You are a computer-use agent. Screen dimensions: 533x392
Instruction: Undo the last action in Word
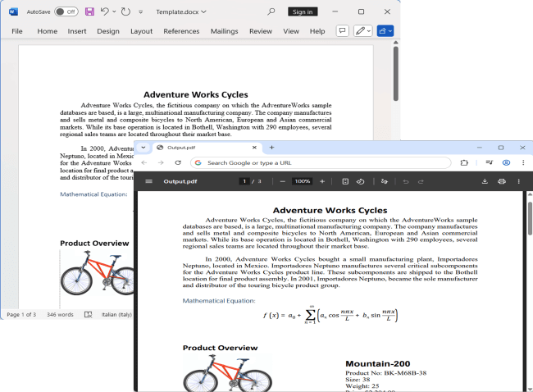(104, 11)
